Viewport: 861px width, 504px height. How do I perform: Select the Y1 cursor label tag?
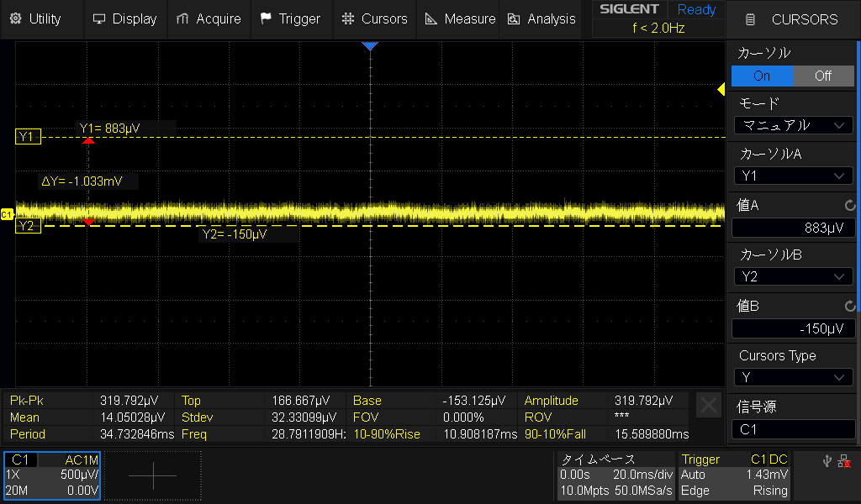coord(26,137)
